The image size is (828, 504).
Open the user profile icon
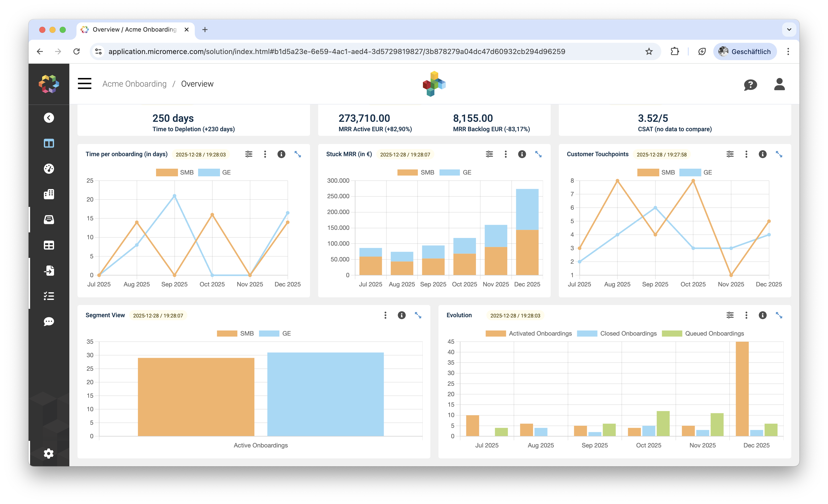tap(779, 84)
